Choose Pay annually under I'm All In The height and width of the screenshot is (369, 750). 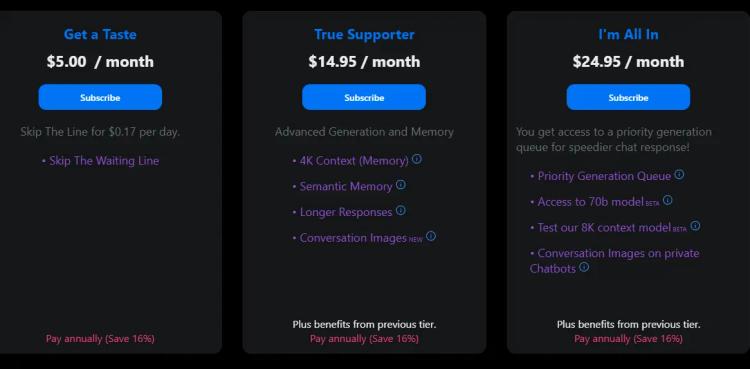pos(628,338)
